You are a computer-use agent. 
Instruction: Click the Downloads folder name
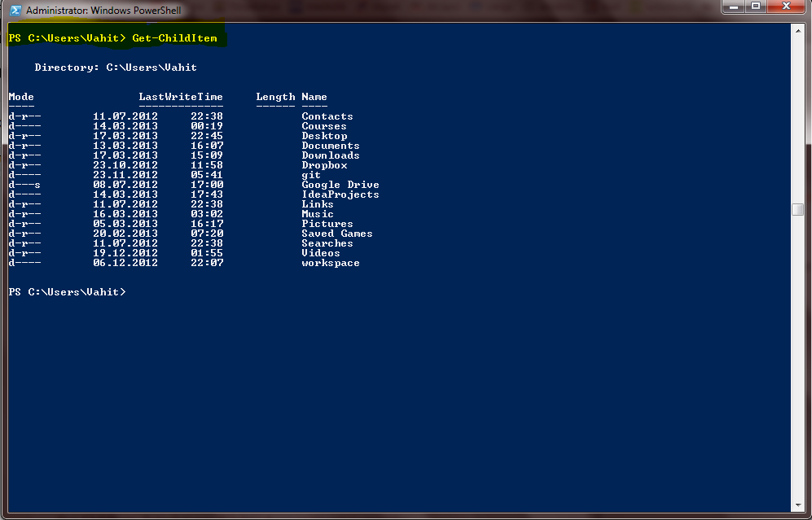pos(331,155)
